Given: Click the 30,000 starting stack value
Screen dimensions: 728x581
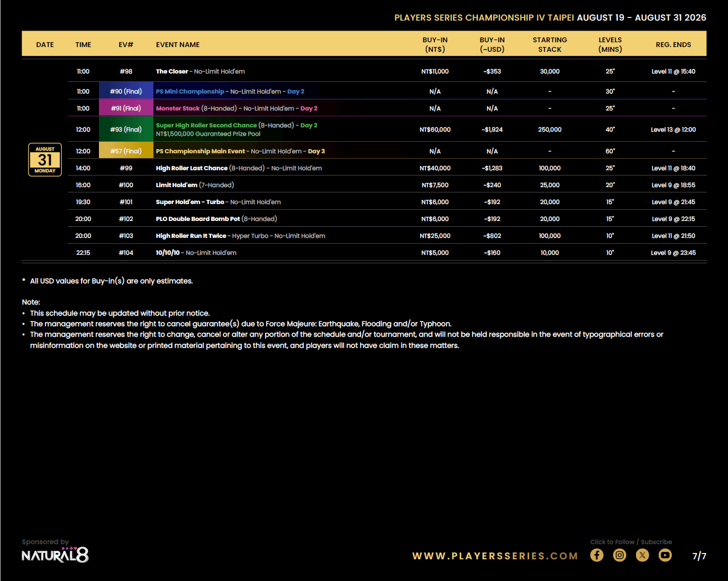Looking at the screenshot, I should (550, 71).
